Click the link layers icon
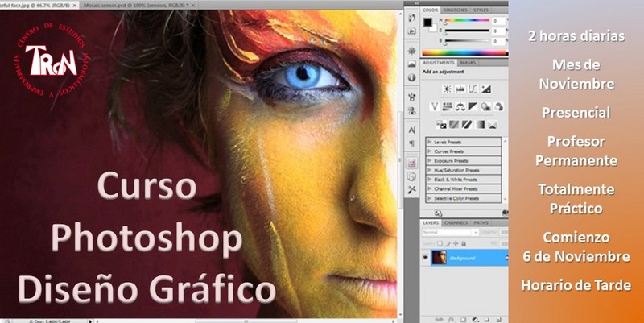Viewport: 644px width, 323px height. click(x=439, y=319)
